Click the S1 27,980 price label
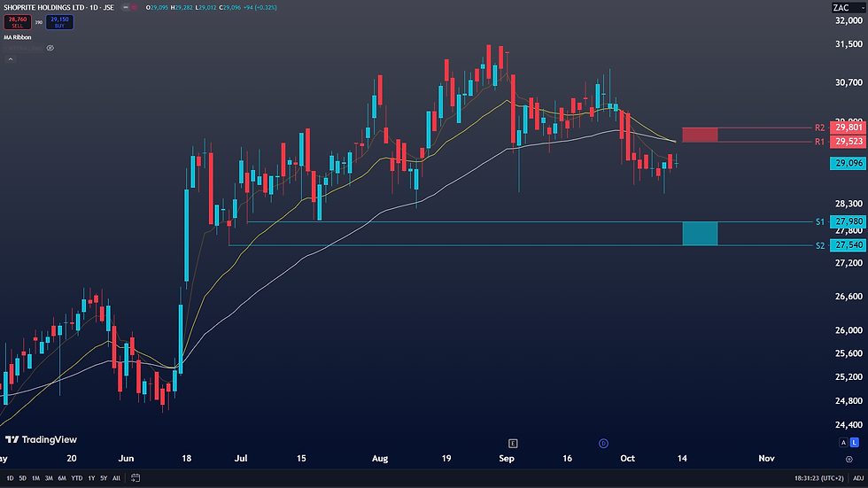 [849, 221]
